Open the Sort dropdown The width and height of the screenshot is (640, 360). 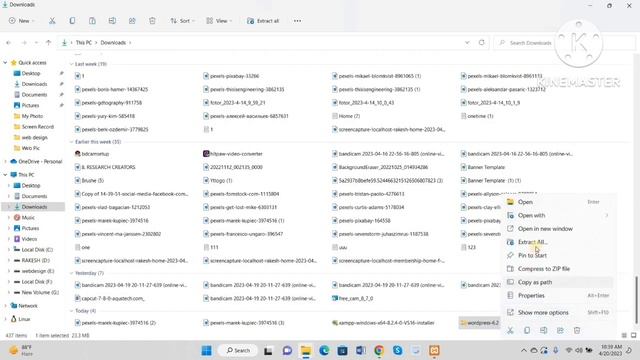(x=182, y=21)
